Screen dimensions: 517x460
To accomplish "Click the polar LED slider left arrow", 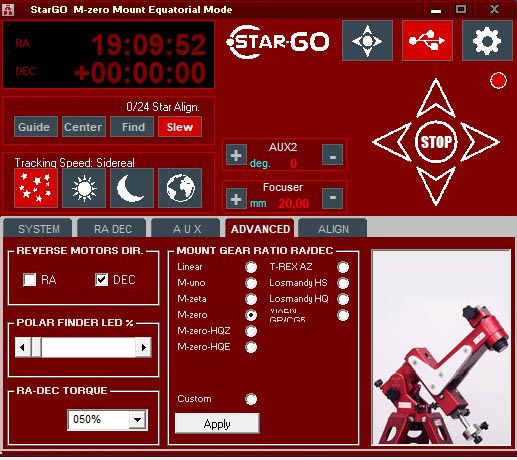I will tap(23, 347).
